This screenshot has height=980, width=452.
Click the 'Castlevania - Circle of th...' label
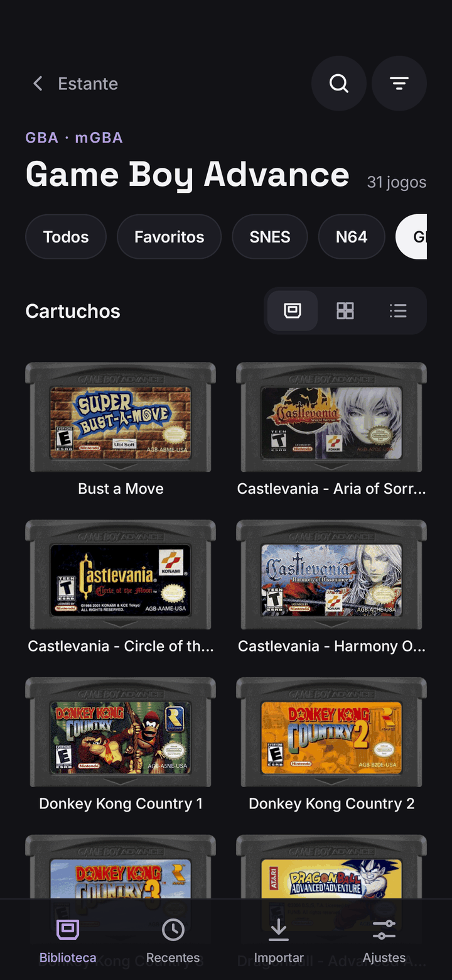pos(121,646)
